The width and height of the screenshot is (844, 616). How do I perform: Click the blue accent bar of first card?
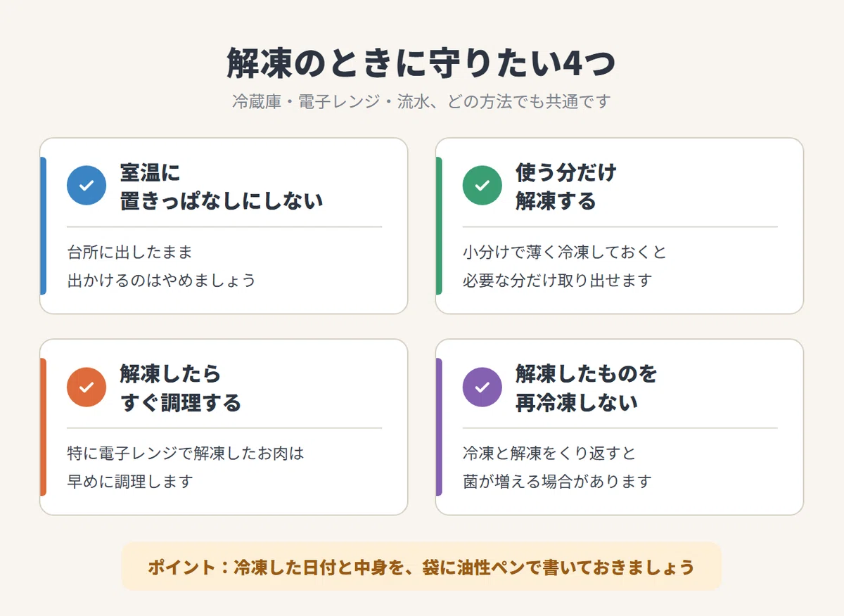point(43,226)
